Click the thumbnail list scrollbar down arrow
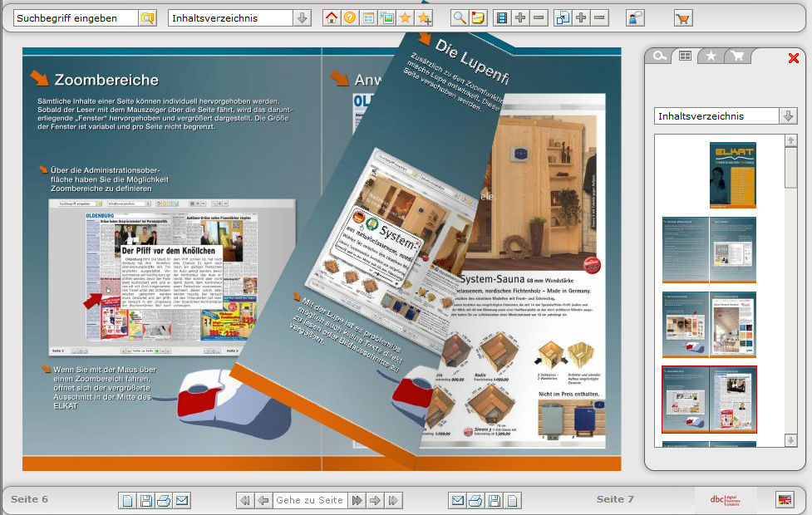Screen dimensions: 812x515 (790, 439)
